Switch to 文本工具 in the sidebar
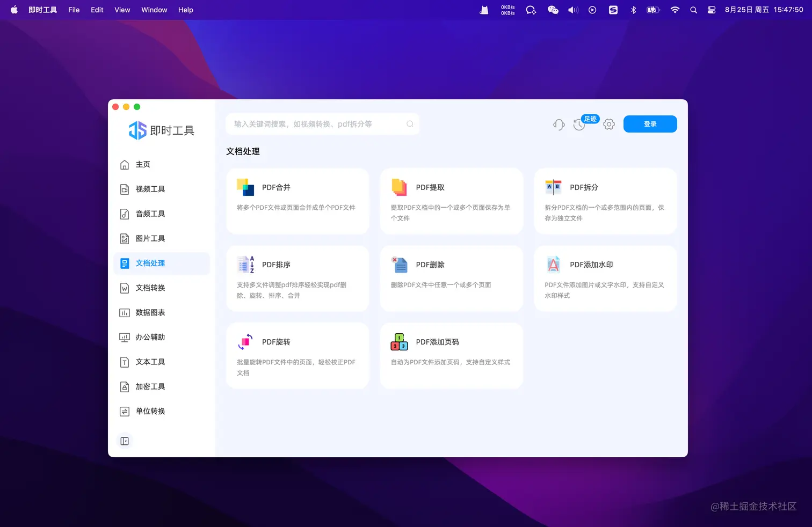This screenshot has height=527, width=812. [x=162, y=362]
